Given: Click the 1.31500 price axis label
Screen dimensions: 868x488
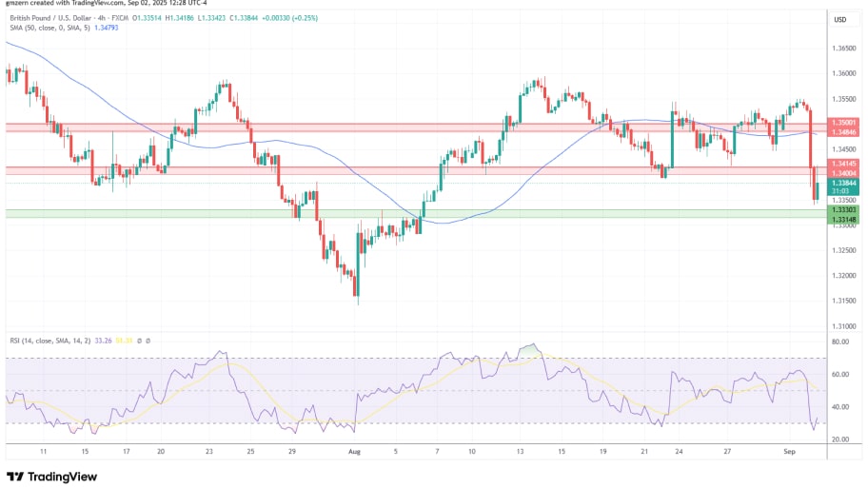Looking at the screenshot, I should click(843, 301).
